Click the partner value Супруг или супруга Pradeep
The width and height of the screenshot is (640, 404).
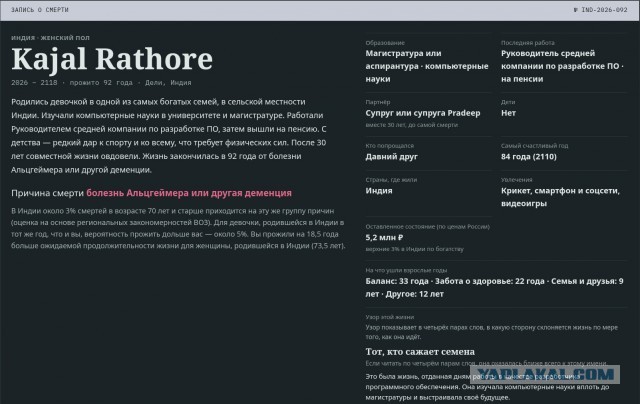[x=423, y=113]
